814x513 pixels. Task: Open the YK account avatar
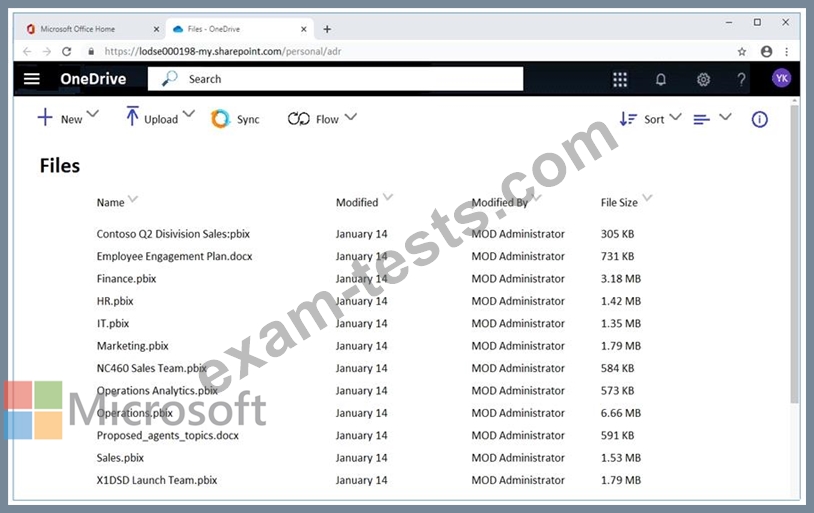[781, 78]
